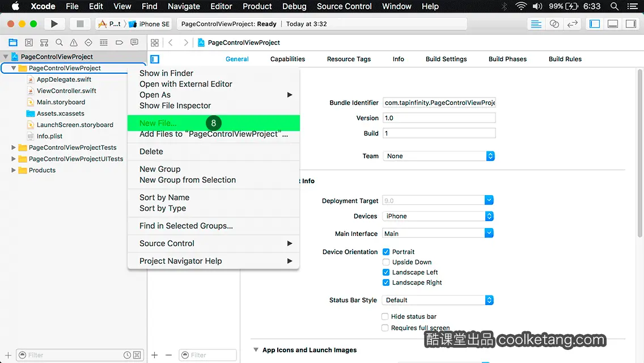Stop the running scheme with Stop button
This screenshot has width=644, height=363.
80,24
